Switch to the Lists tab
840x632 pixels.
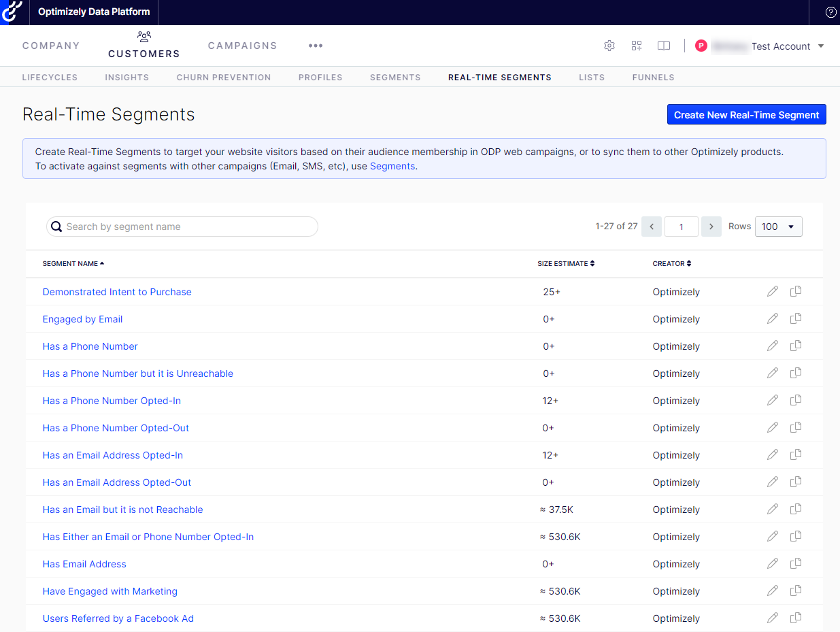(592, 78)
